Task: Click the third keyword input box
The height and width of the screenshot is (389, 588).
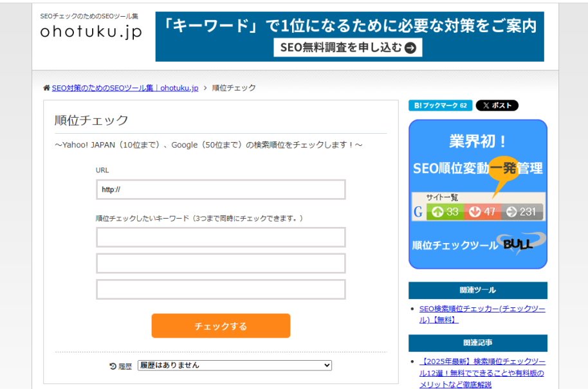Action: pos(221,289)
